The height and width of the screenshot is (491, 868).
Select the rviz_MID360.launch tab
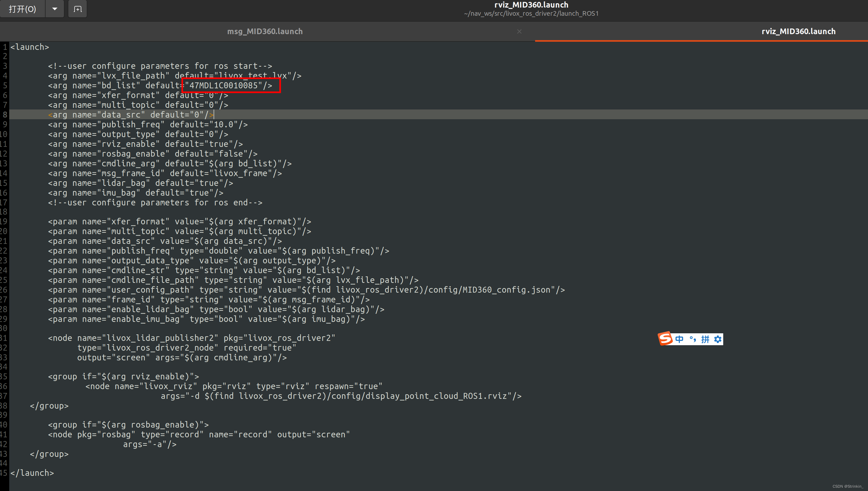[798, 31]
